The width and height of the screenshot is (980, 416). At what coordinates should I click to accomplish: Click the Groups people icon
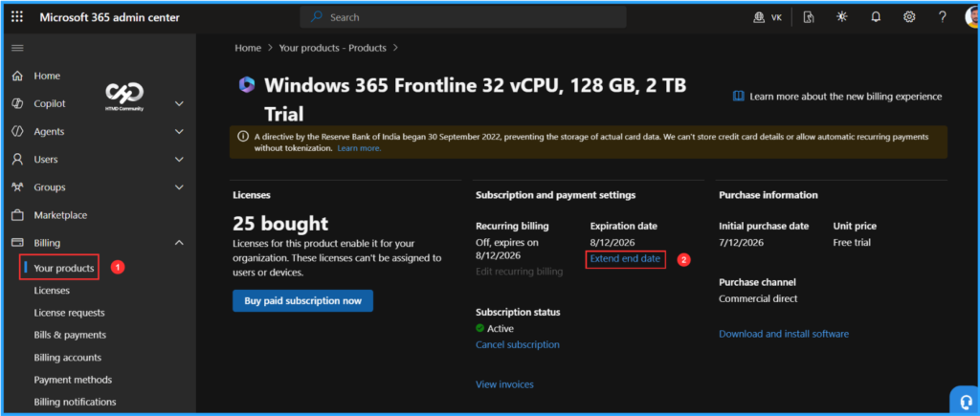click(x=17, y=187)
